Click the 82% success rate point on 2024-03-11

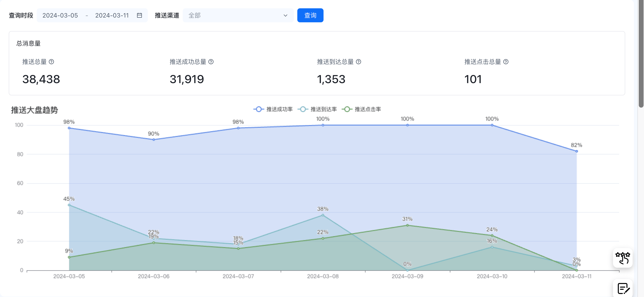[x=576, y=151]
